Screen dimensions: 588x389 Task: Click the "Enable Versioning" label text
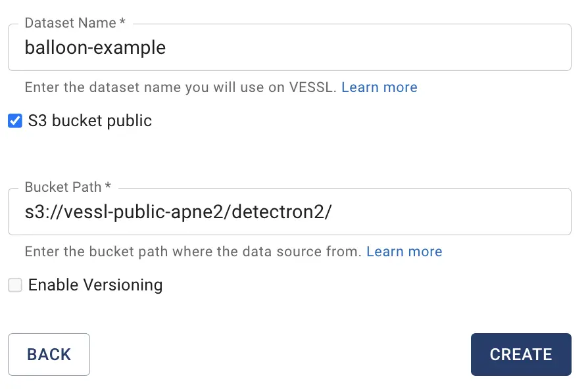[x=95, y=285]
